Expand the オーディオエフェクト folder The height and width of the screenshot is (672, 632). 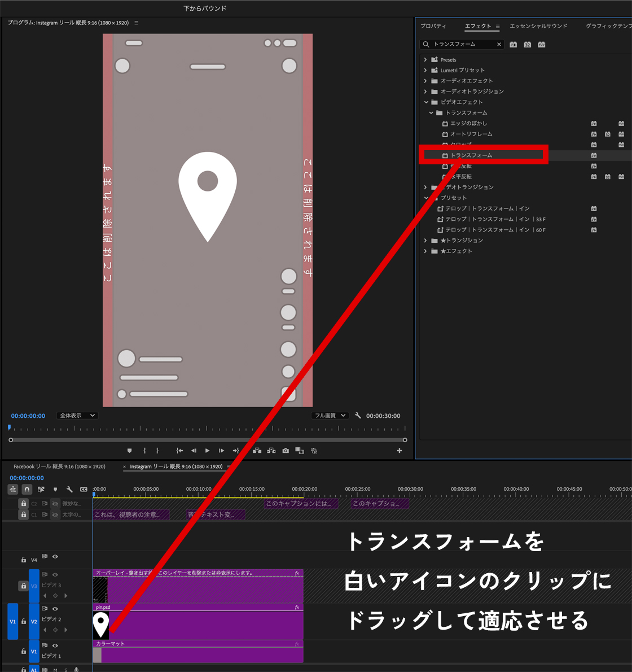(x=425, y=81)
